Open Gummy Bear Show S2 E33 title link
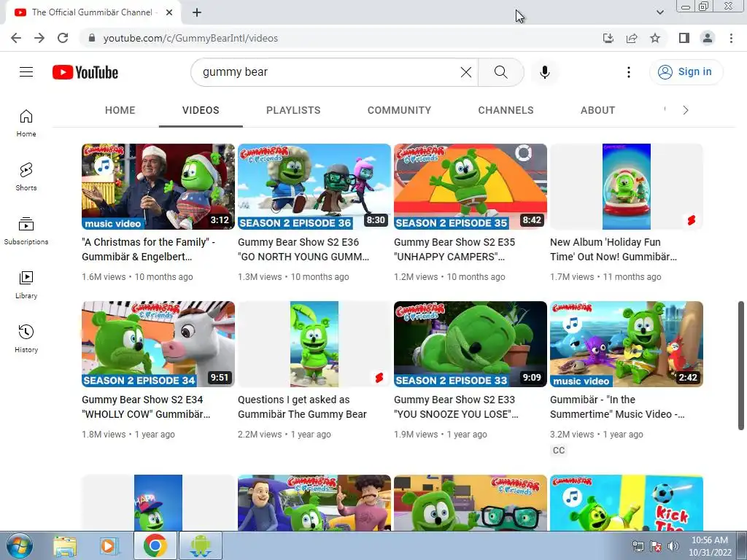 click(456, 407)
